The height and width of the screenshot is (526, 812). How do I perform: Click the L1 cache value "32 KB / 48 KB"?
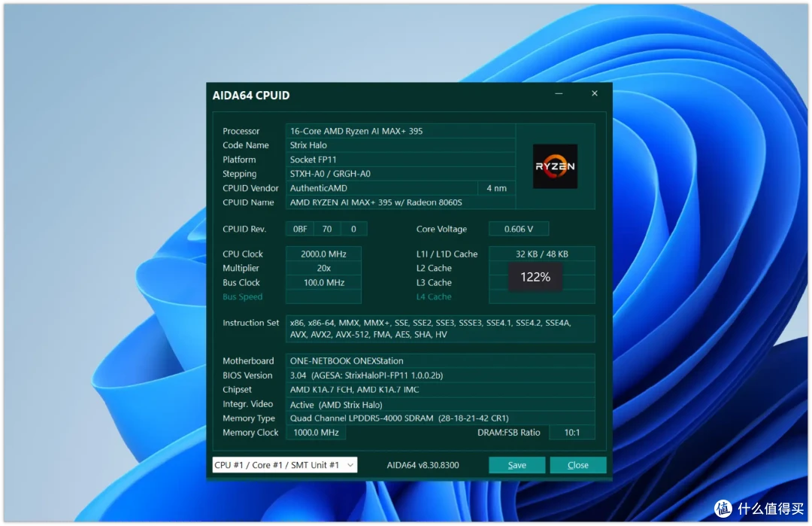541,254
